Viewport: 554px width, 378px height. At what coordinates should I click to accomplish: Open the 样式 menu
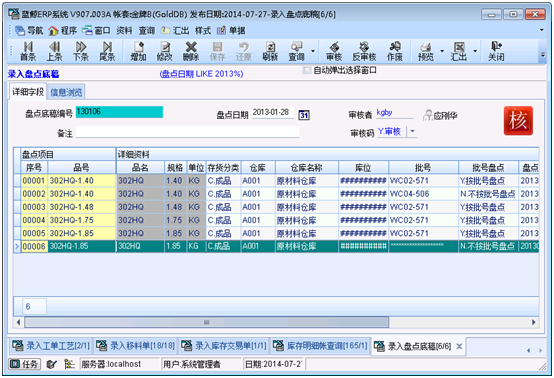[203, 30]
